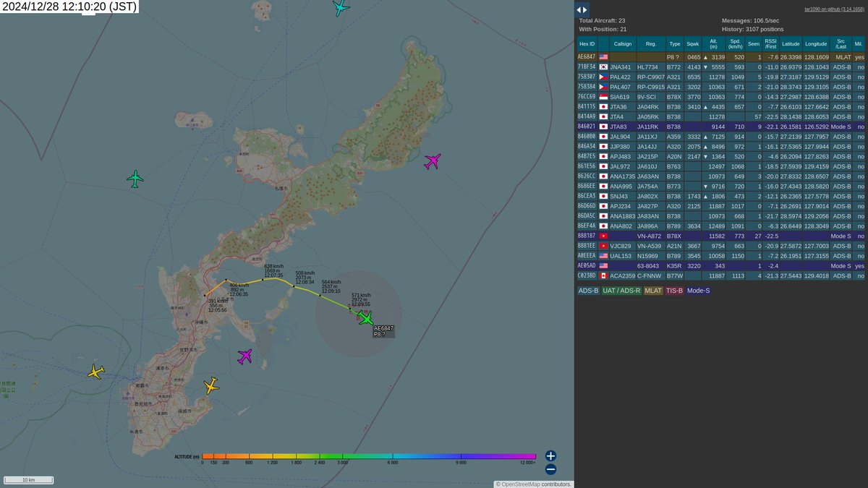The width and height of the screenshot is (868, 488).
Task: Sort the table by Sqwk column
Action: (693, 44)
